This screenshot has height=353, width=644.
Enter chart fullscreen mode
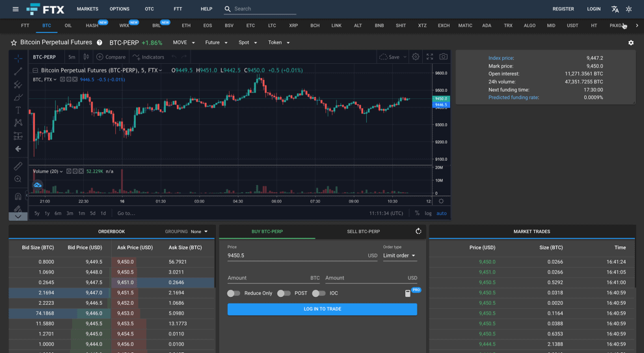click(429, 57)
